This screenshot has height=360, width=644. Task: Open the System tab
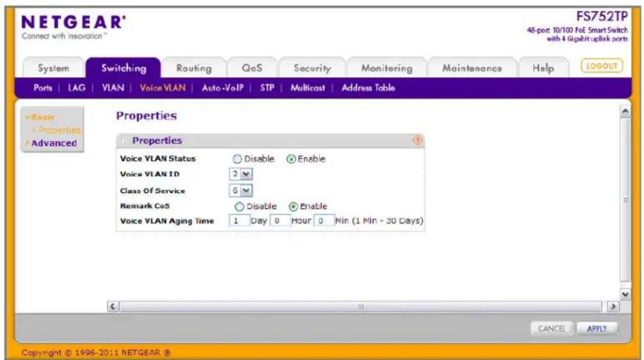53,68
